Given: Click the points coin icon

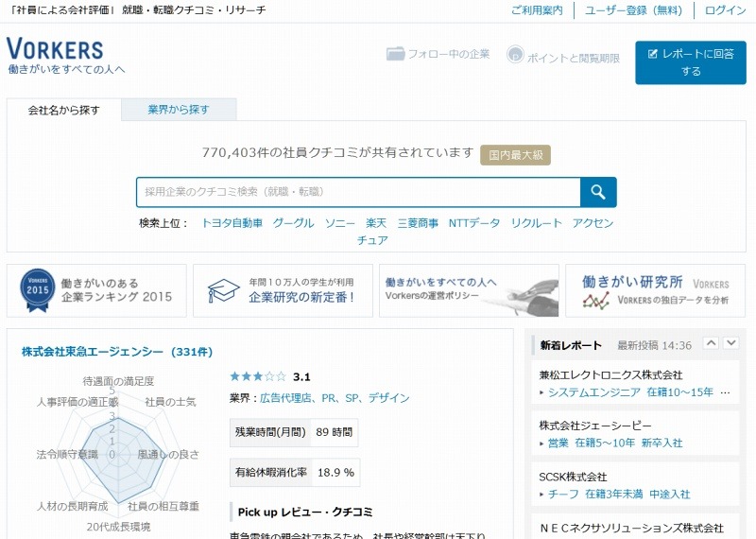Looking at the screenshot, I should click(x=515, y=55).
